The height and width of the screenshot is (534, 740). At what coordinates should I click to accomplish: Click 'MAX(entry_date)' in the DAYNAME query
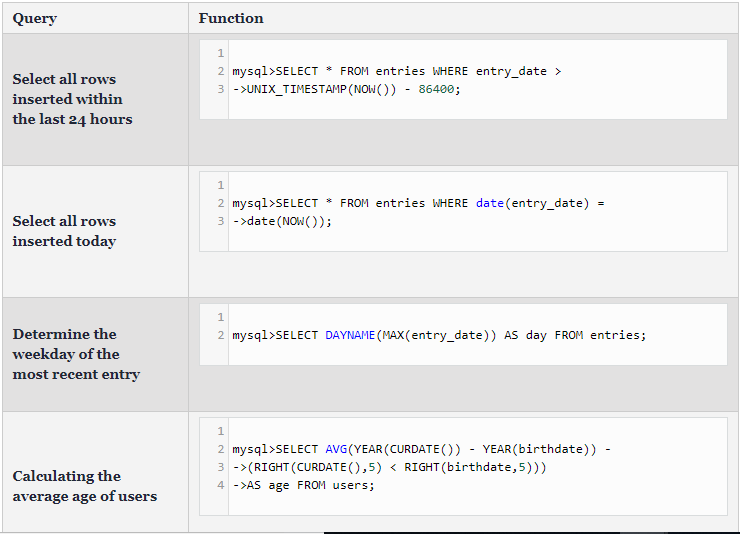pos(436,335)
